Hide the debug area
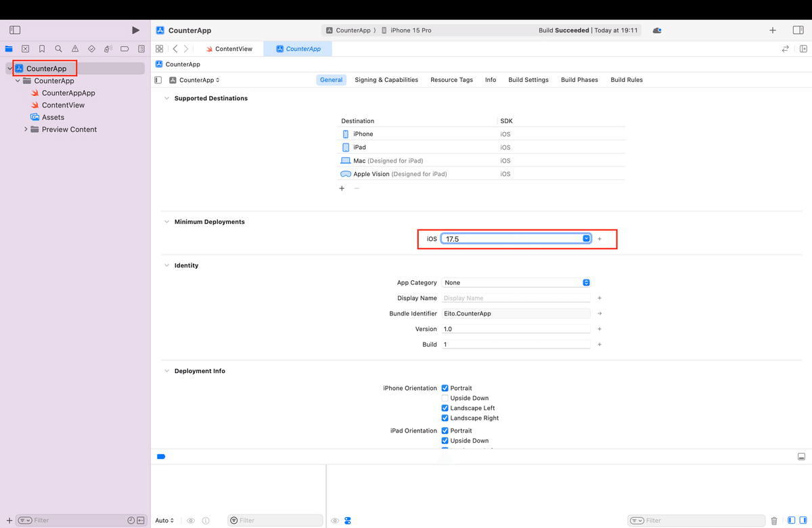The height and width of the screenshot is (528, 812). 801,457
